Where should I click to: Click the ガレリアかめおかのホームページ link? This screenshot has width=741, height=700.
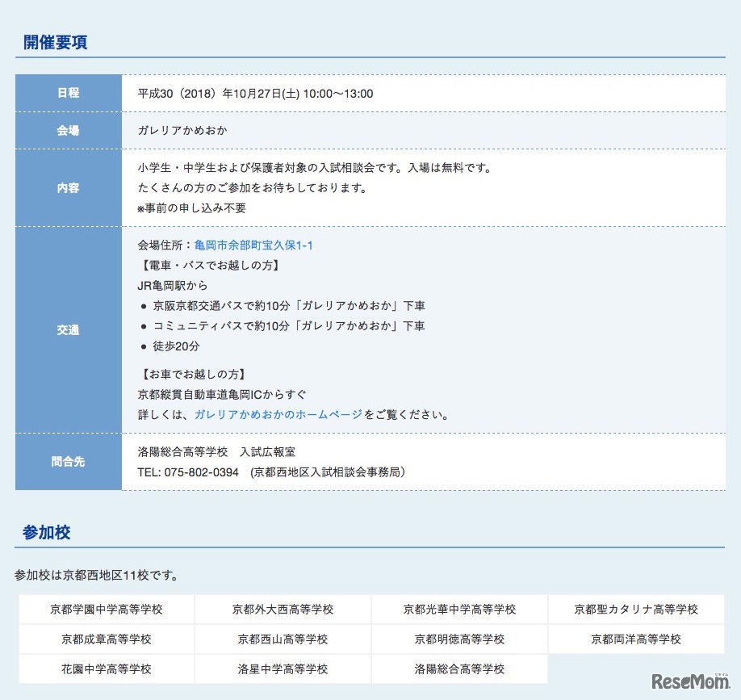point(278,415)
